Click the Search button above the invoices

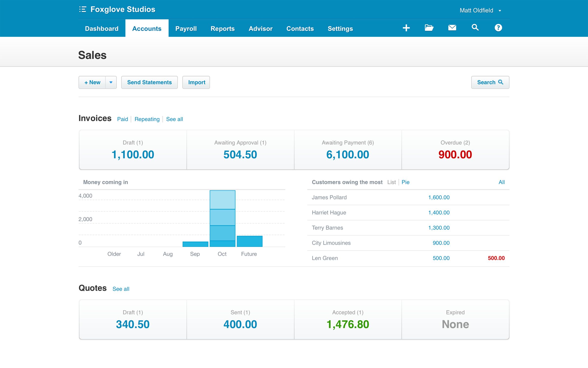pos(490,82)
